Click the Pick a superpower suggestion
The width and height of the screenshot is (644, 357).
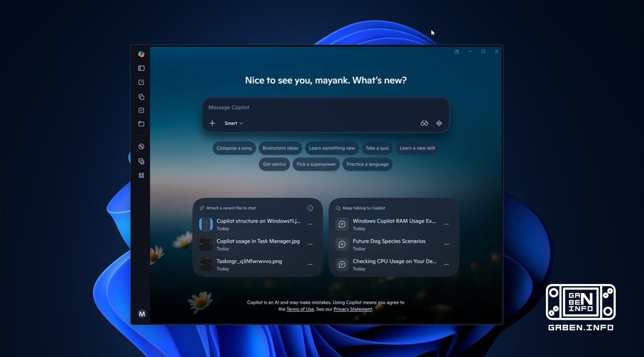(316, 164)
